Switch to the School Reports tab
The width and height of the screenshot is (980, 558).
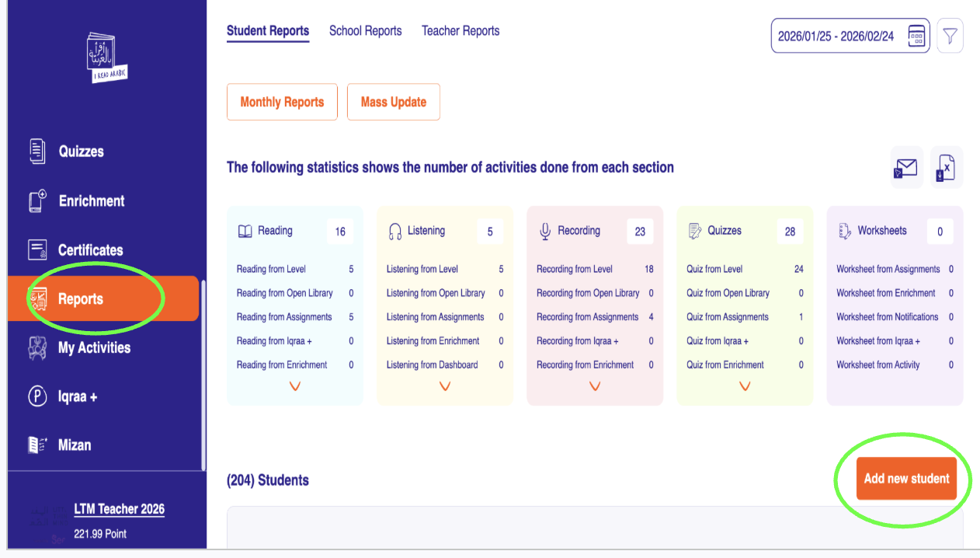pyautogui.click(x=365, y=31)
